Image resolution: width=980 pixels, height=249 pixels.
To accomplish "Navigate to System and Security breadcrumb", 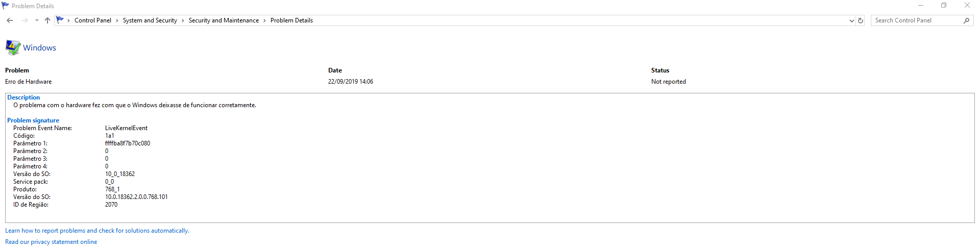I will 150,20.
